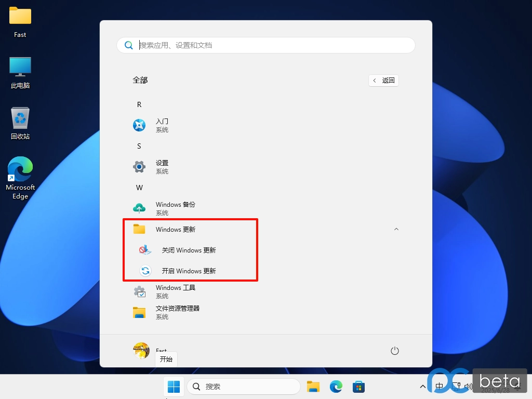This screenshot has height=399, width=532.
Task: Click the 中 IME indicator in tray
Action: [x=439, y=387]
